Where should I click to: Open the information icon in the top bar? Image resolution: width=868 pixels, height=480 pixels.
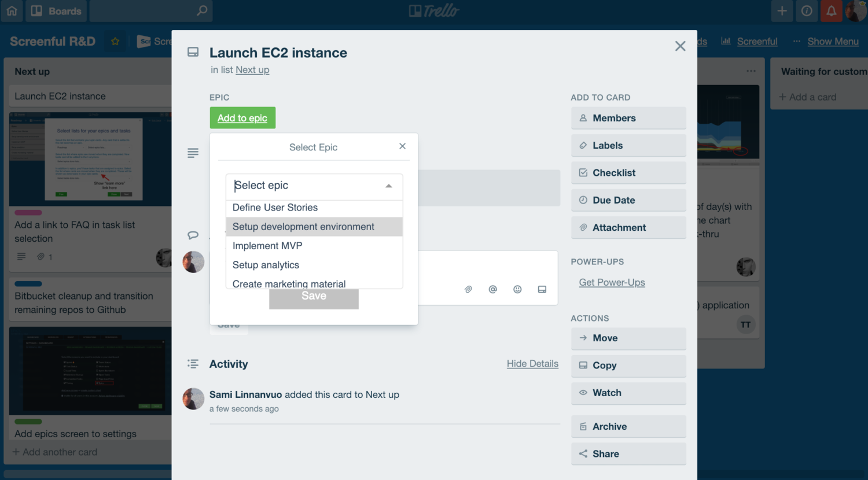(807, 11)
